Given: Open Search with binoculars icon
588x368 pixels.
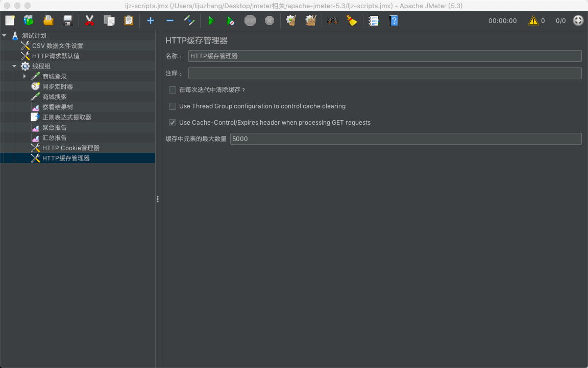Looking at the screenshot, I should [333, 20].
